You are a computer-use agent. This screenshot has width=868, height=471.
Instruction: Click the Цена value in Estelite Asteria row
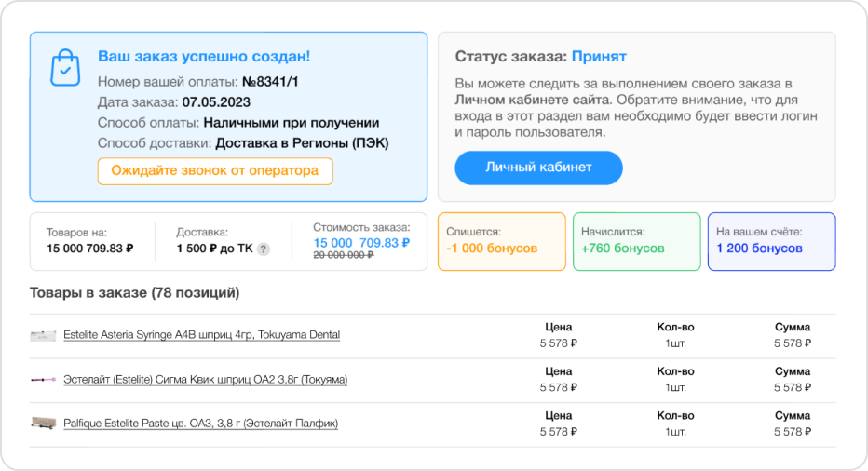point(559,343)
